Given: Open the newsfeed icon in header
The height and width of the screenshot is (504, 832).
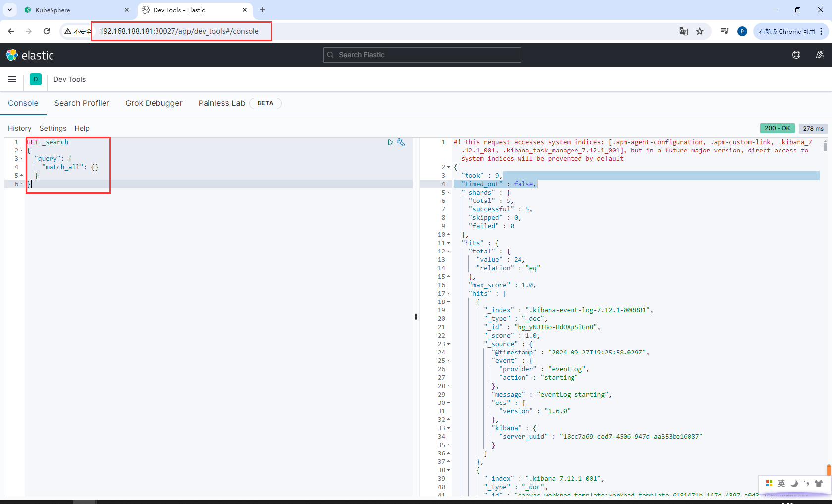Looking at the screenshot, I should 820,55.
